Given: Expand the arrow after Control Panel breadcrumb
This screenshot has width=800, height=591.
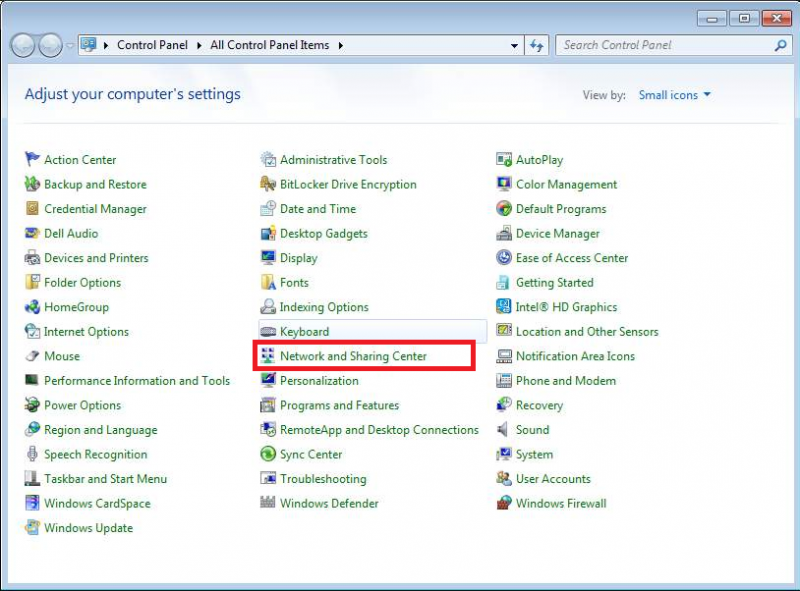Looking at the screenshot, I should (199, 45).
